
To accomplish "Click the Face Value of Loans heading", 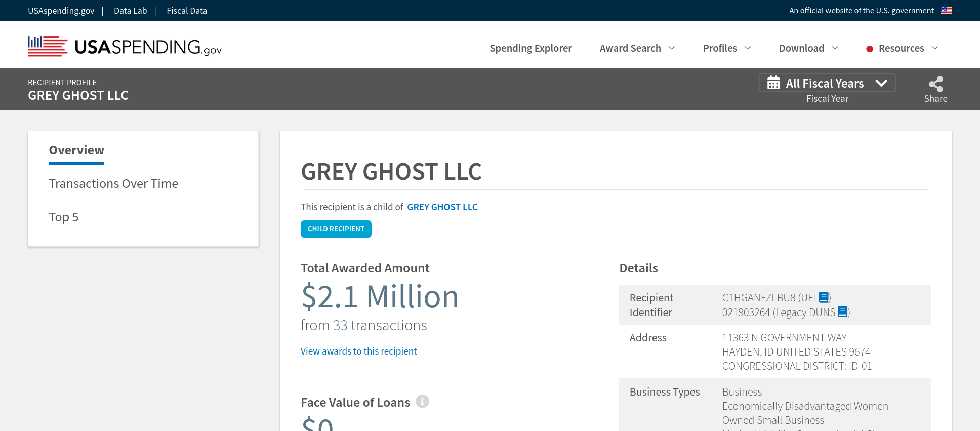I will point(355,402).
